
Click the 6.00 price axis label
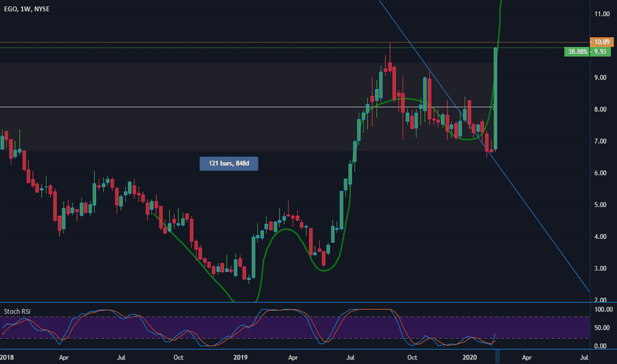click(x=600, y=173)
